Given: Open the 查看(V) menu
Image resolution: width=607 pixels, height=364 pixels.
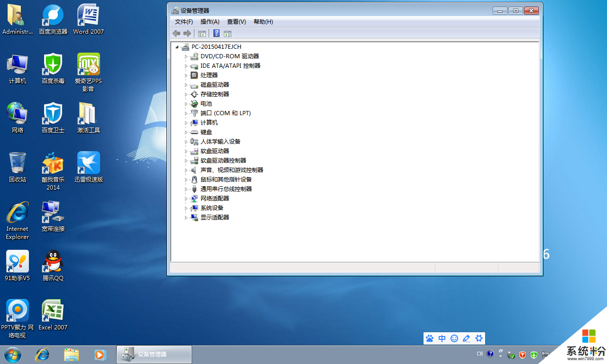Looking at the screenshot, I should tap(236, 22).
